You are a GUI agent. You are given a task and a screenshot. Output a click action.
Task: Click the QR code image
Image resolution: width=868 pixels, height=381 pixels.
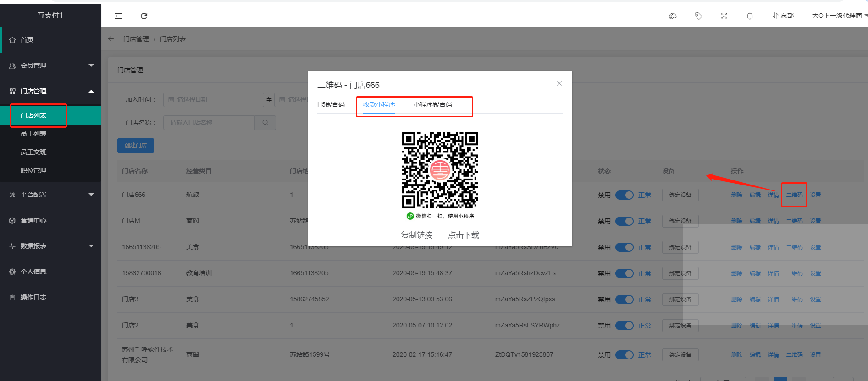tap(440, 170)
